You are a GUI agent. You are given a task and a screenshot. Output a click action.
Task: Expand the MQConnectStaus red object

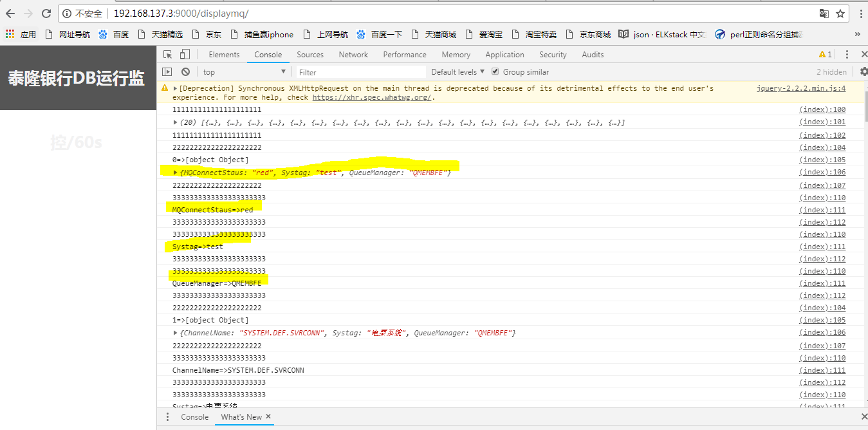pos(176,173)
